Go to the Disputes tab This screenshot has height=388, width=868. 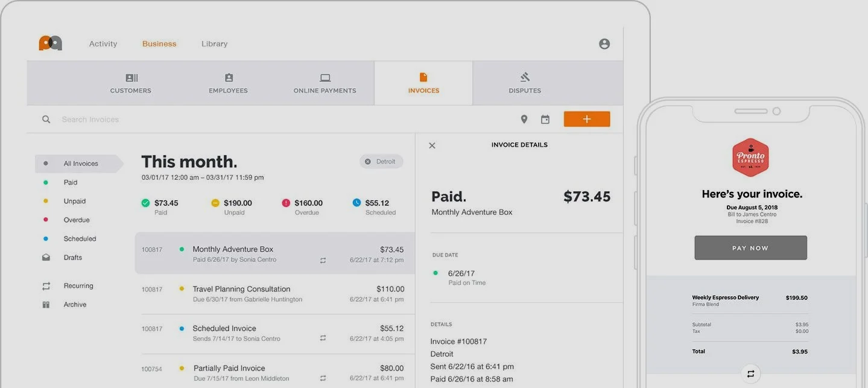point(525,83)
